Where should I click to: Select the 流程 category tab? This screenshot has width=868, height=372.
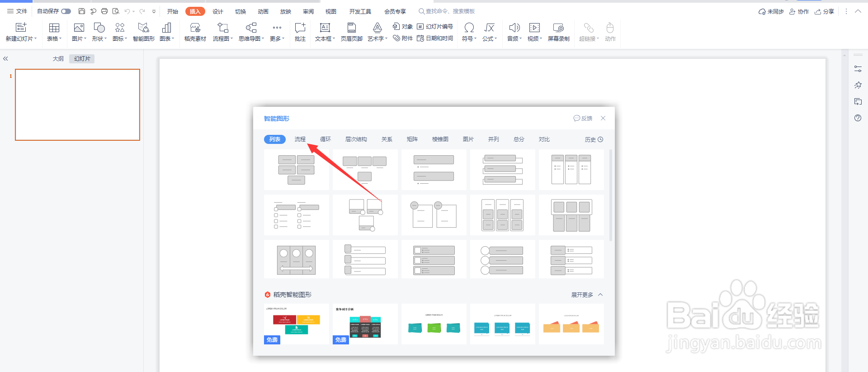click(x=300, y=139)
